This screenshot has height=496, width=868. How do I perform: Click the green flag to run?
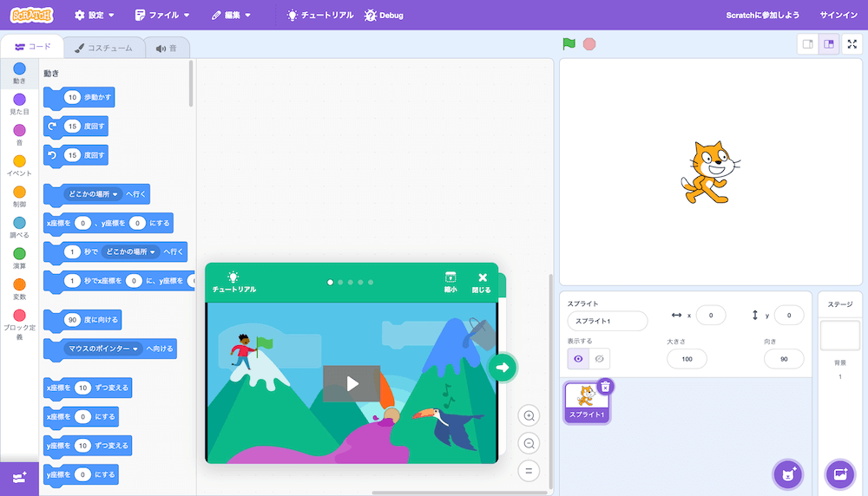click(569, 43)
